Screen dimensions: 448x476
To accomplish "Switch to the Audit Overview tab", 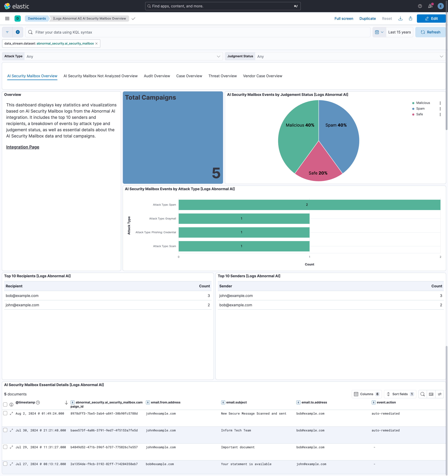I will coord(157,76).
